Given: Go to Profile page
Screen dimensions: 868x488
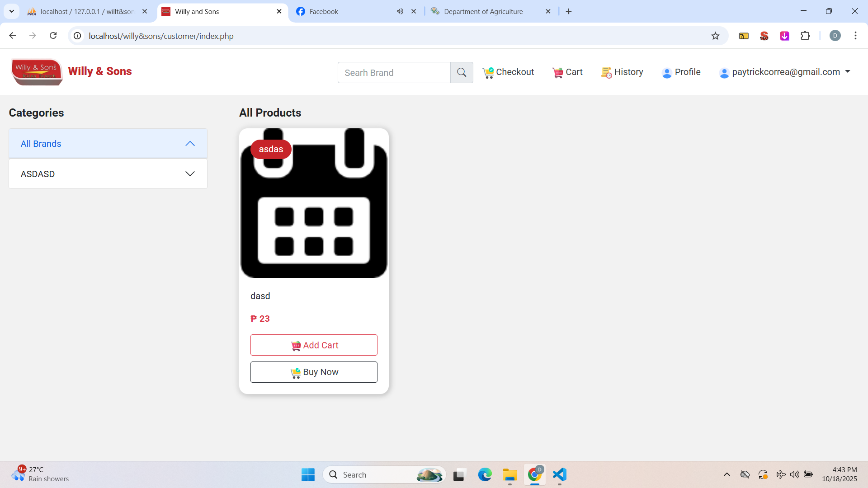Looking at the screenshot, I should click(x=681, y=72).
